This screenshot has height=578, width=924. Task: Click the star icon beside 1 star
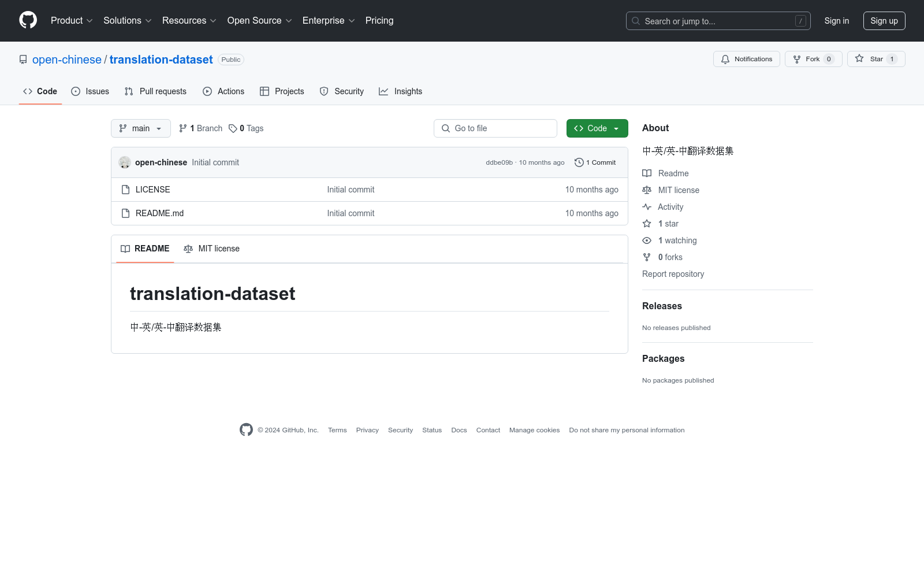[647, 224]
